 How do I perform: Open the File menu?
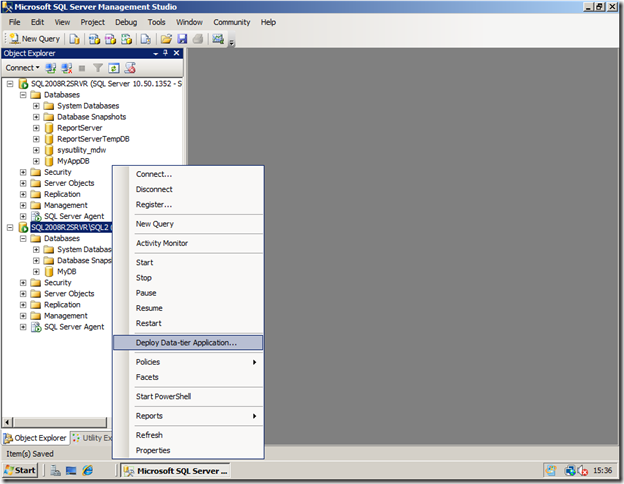pyautogui.click(x=15, y=22)
